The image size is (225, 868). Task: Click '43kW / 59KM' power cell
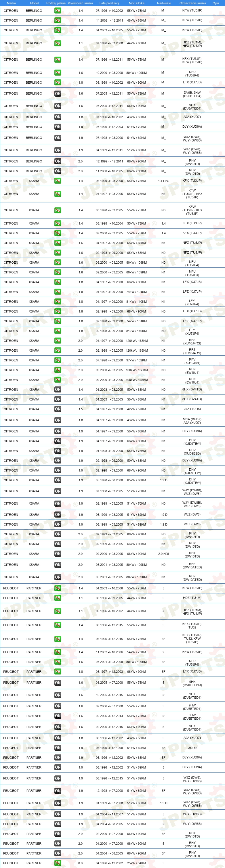pos(137,117)
